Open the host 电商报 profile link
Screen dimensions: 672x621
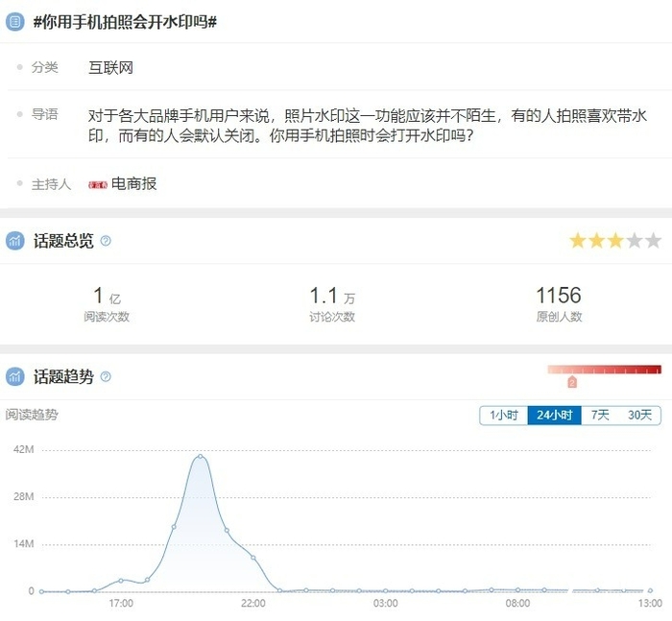[133, 183]
